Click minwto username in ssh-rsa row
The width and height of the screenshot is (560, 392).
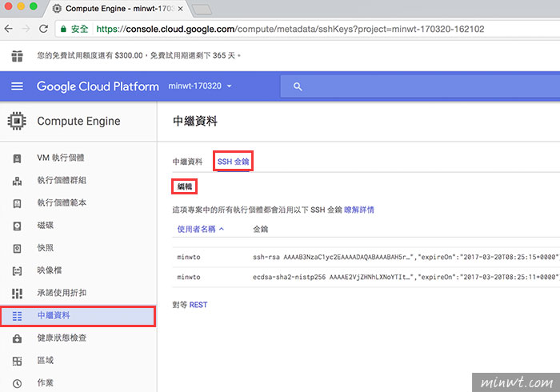pyautogui.click(x=189, y=257)
